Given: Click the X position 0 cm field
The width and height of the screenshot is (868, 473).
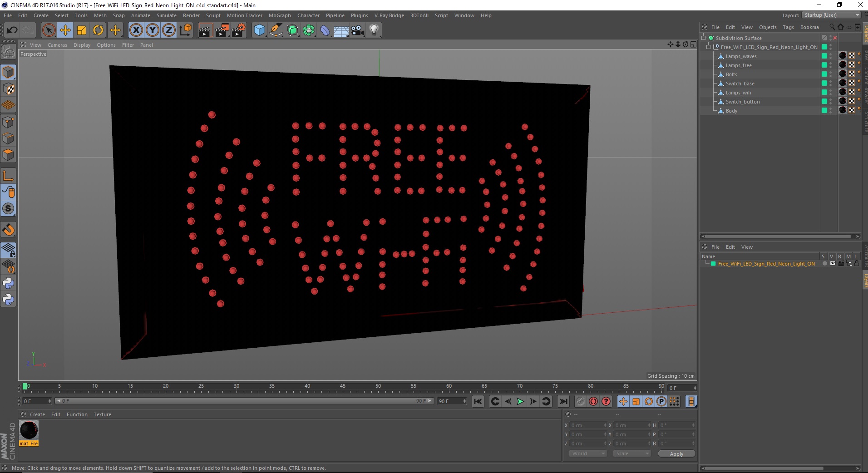Looking at the screenshot, I should pyautogui.click(x=588, y=425).
